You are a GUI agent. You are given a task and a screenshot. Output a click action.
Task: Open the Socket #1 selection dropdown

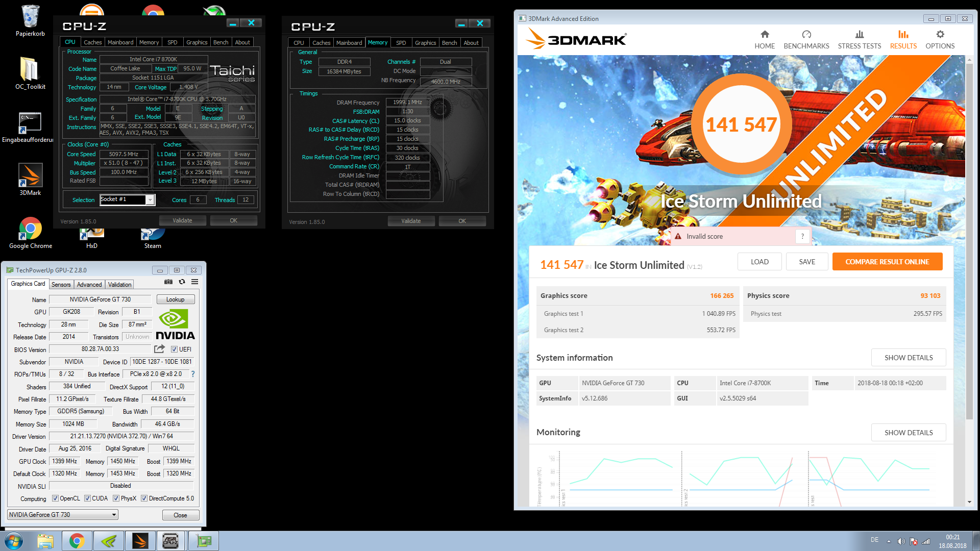(x=150, y=200)
